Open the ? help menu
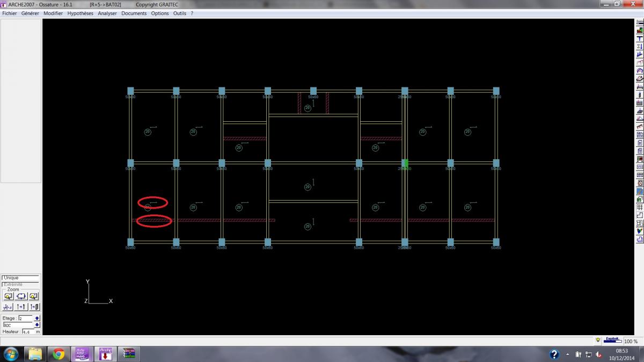The height and width of the screenshot is (362, 644). tap(192, 13)
